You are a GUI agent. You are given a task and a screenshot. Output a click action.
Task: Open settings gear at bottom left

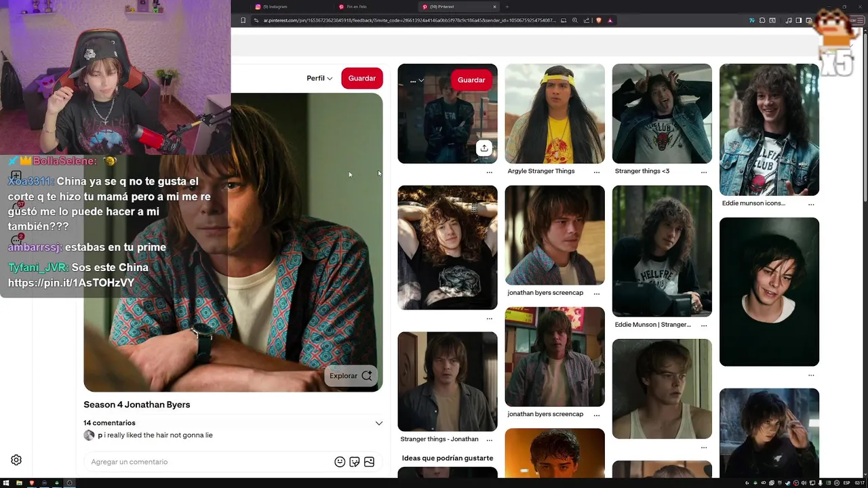click(16, 460)
